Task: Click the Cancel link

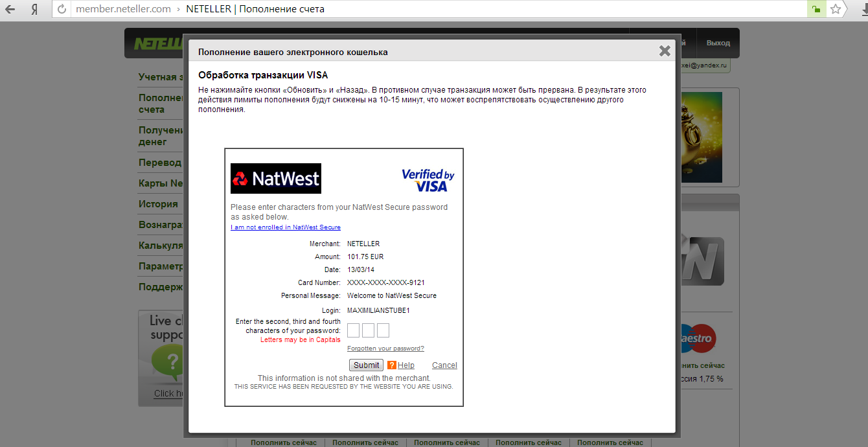Action: coord(444,365)
